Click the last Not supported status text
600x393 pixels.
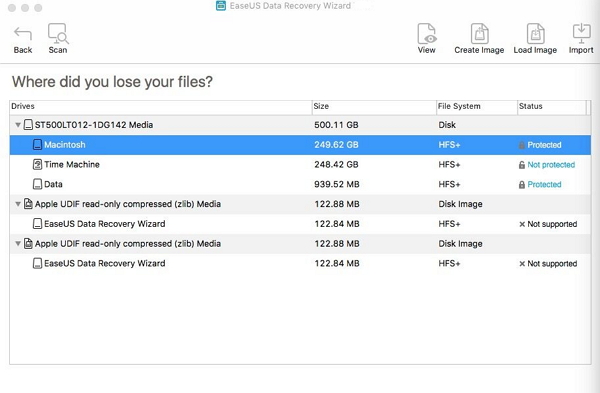pos(552,264)
